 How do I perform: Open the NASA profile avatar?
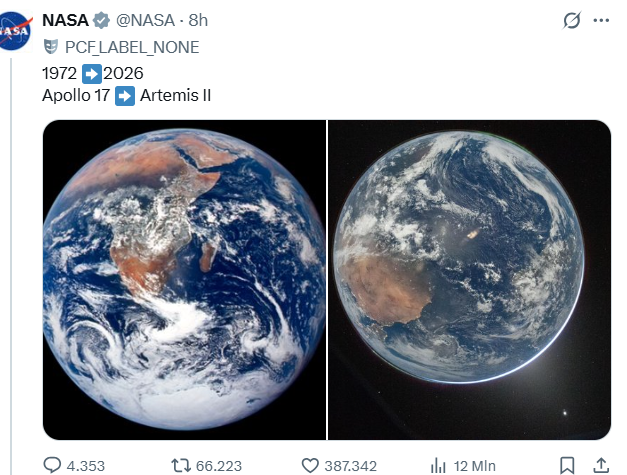coord(15,32)
